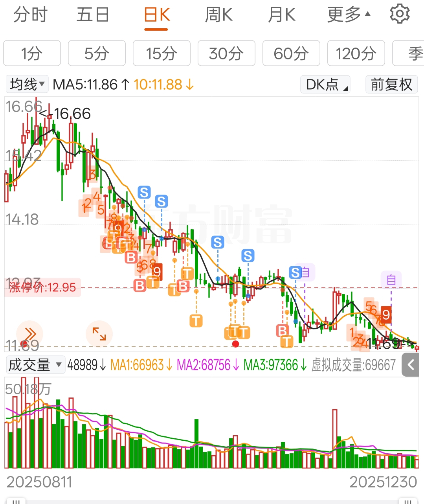The height and width of the screenshot is (504, 424).
Task: Select the 120分 interval button
Action: pos(356,53)
